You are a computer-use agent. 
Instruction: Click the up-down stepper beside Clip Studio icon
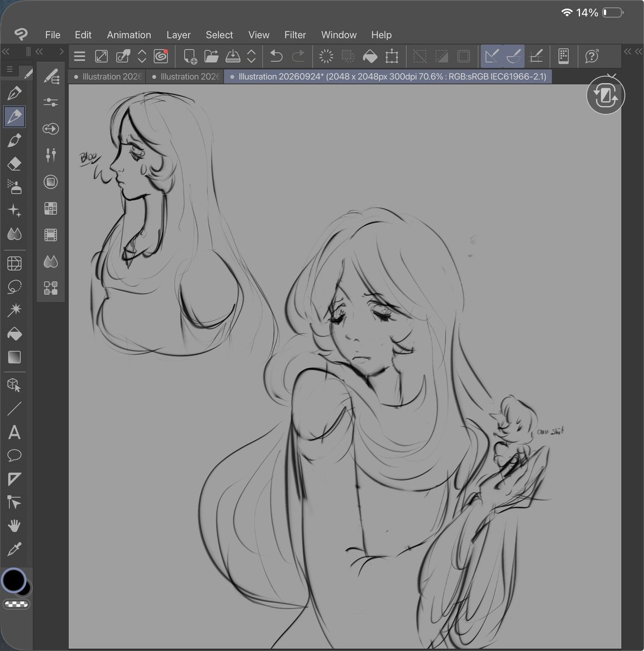[142, 56]
